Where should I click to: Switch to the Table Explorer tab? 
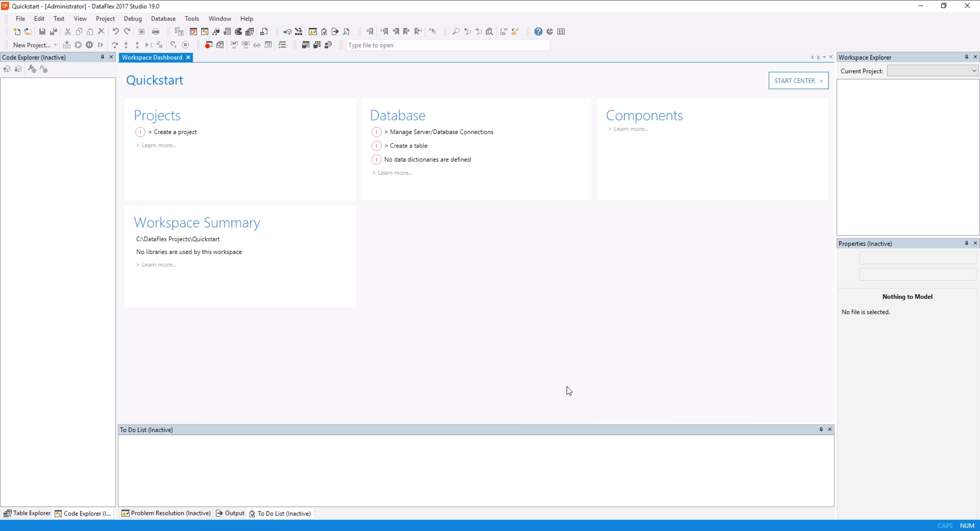click(x=27, y=513)
